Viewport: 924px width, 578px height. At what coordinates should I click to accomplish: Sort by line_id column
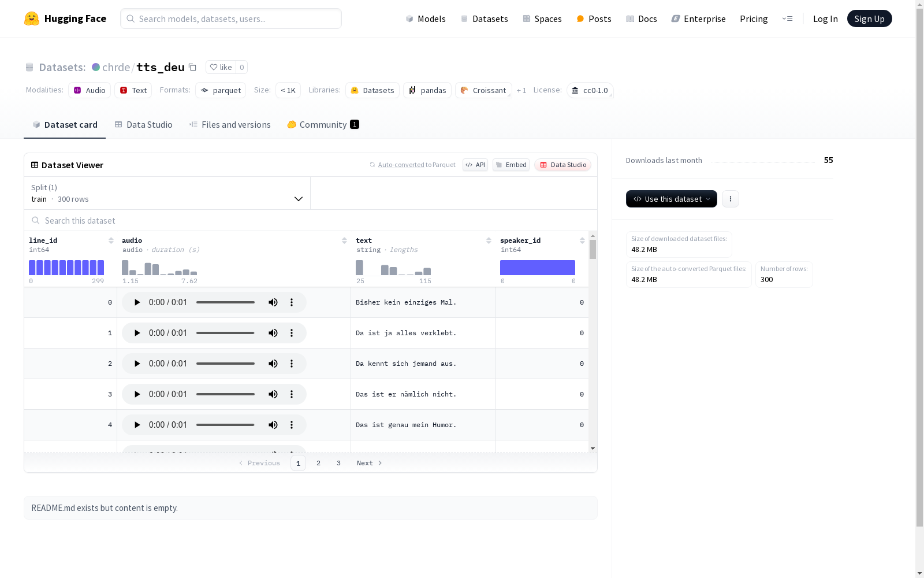[x=111, y=240]
